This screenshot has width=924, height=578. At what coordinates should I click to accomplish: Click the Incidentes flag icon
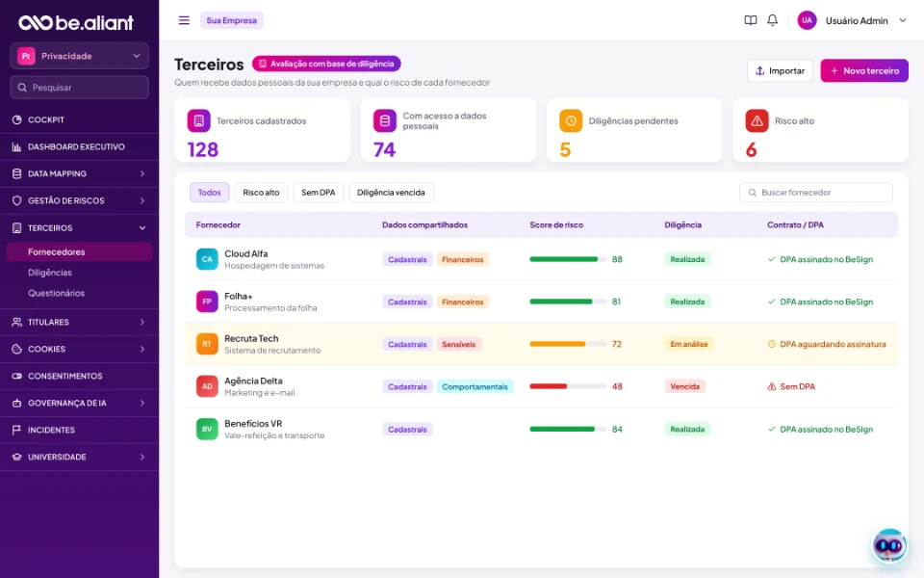16,430
